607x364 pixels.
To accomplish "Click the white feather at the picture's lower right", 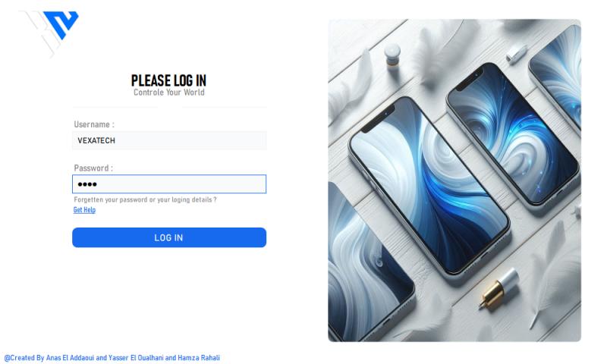I will coord(554,271).
